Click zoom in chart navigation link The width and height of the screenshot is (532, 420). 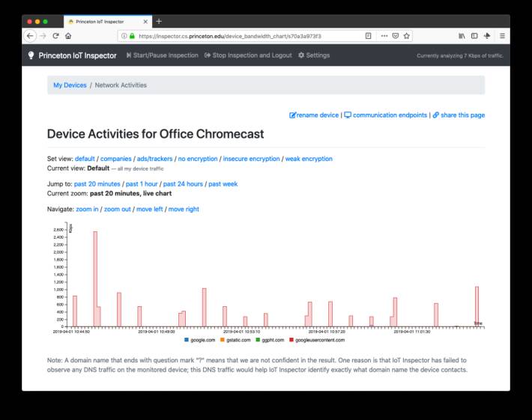coord(87,209)
